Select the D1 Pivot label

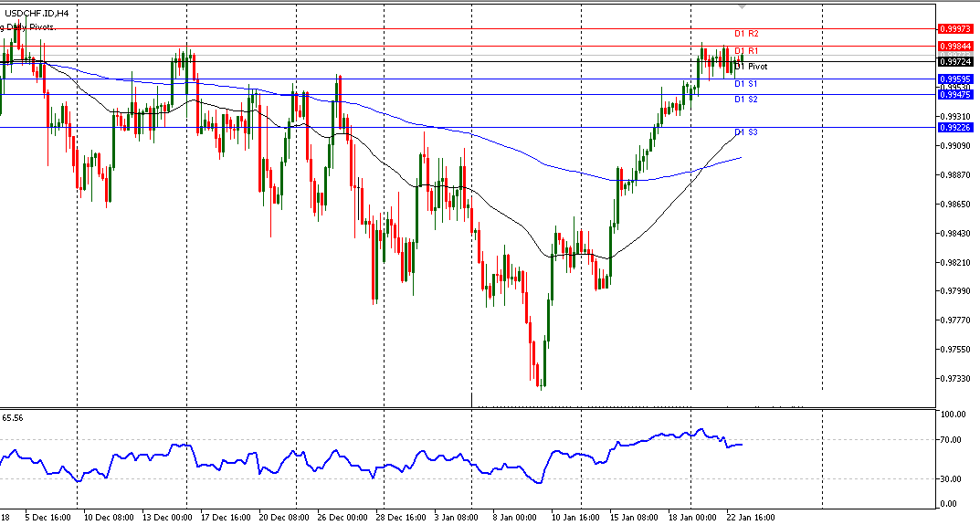click(x=751, y=67)
